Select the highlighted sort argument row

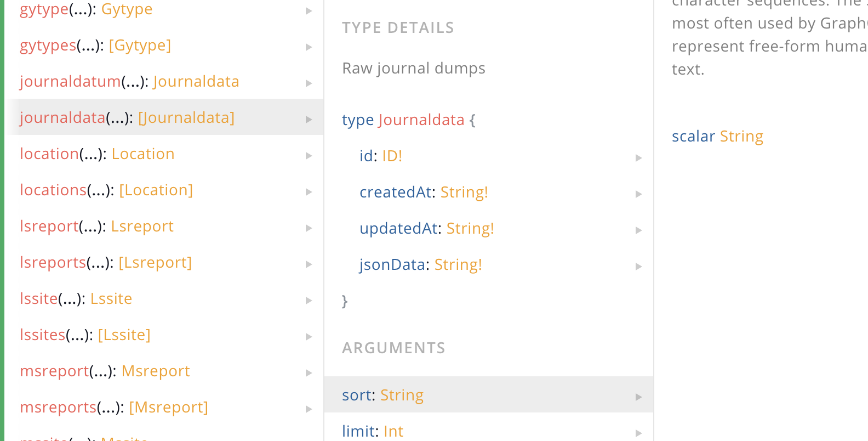[x=489, y=395]
